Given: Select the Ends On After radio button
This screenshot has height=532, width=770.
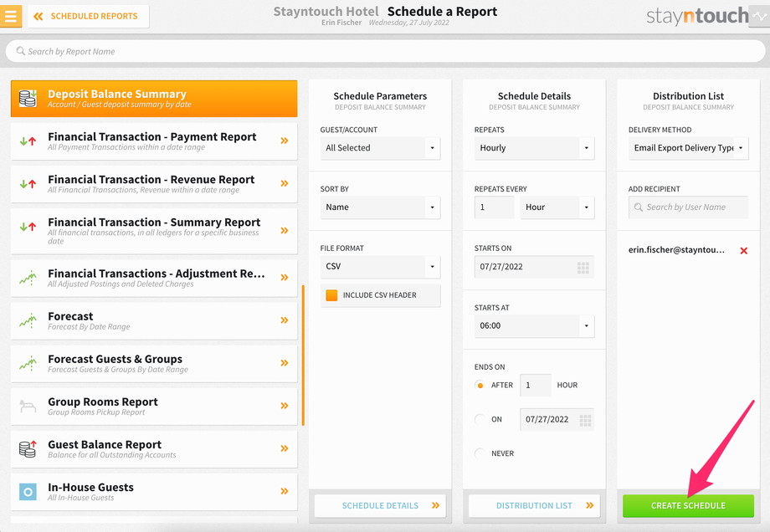Looking at the screenshot, I should click(x=480, y=386).
